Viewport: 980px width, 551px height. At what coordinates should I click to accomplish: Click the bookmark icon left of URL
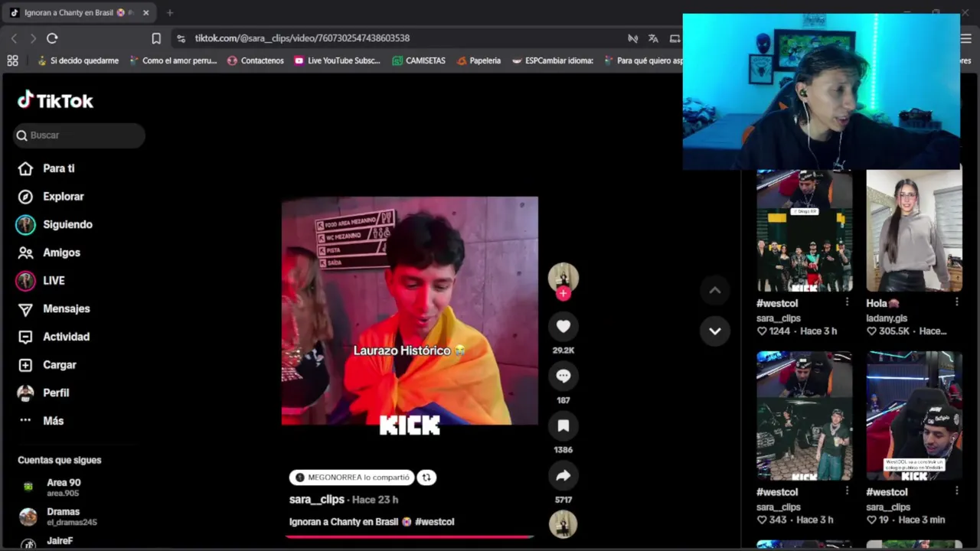point(156,38)
